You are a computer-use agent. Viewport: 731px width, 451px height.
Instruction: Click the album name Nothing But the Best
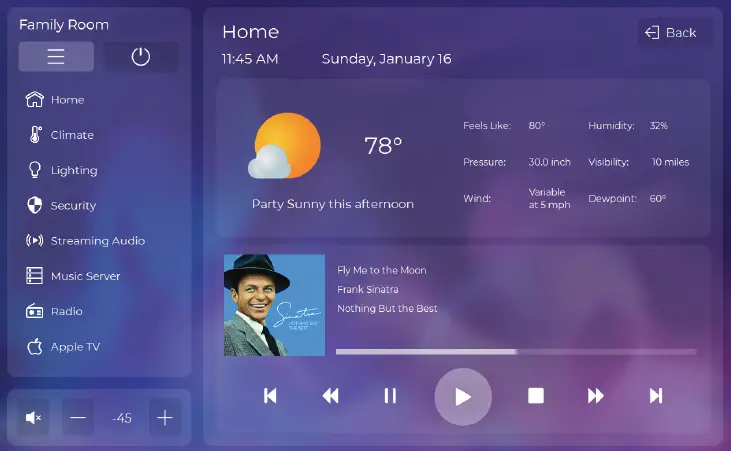tap(387, 308)
